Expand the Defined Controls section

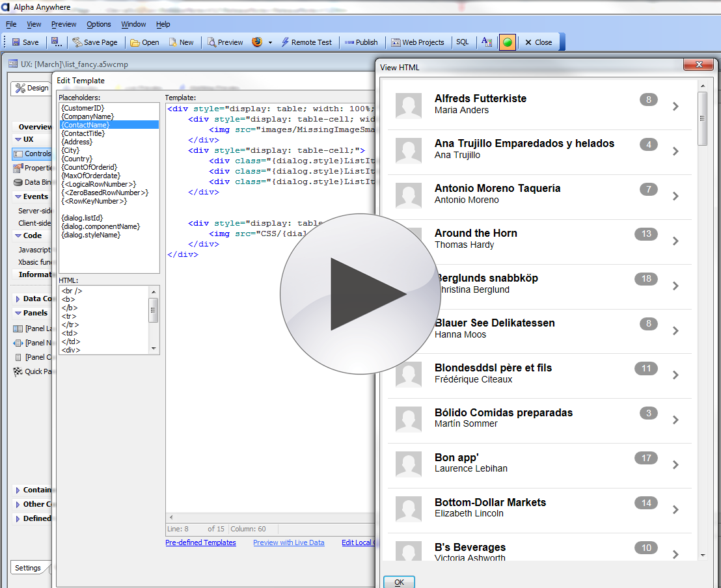pos(18,518)
